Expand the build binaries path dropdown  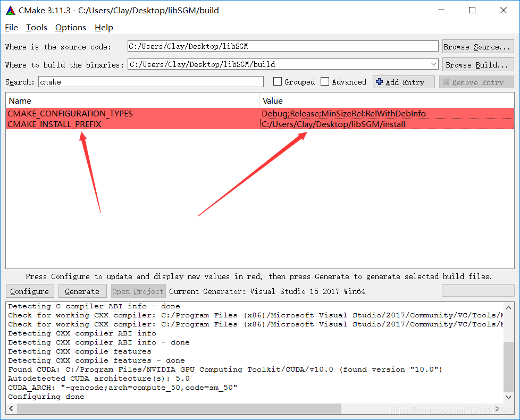click(x=433, y=64)
